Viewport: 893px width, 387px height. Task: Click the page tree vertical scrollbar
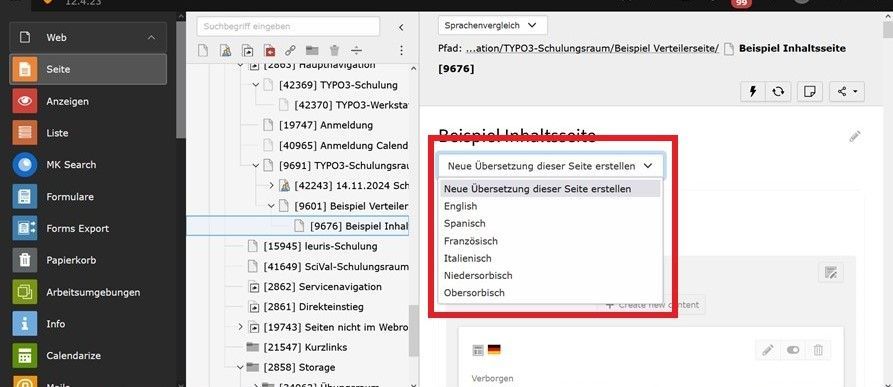coord(413,331)
